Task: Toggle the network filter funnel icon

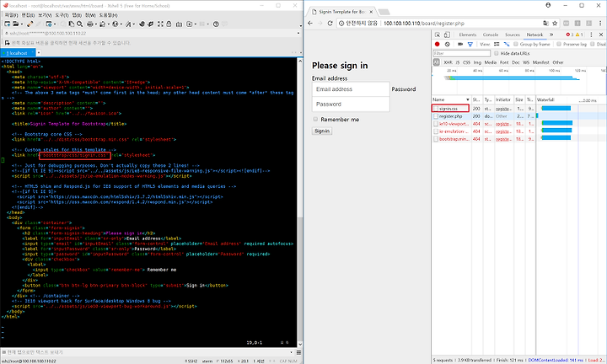Action: click(470, 44)
